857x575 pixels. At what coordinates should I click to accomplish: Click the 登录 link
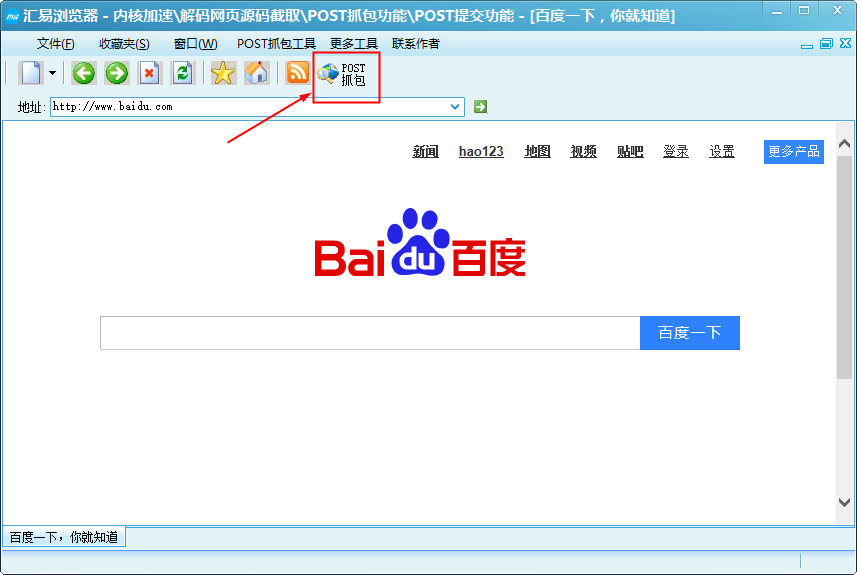coord(676,151)
